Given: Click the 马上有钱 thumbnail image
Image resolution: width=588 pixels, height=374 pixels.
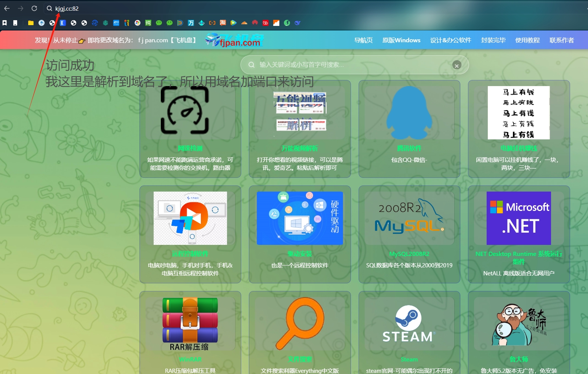Looking at the screenshot, I should pyautogui.click(x=519, y=113).
